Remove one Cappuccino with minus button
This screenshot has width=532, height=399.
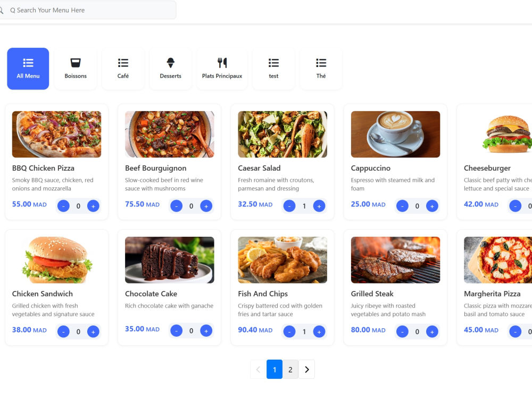tap(402, 206)
